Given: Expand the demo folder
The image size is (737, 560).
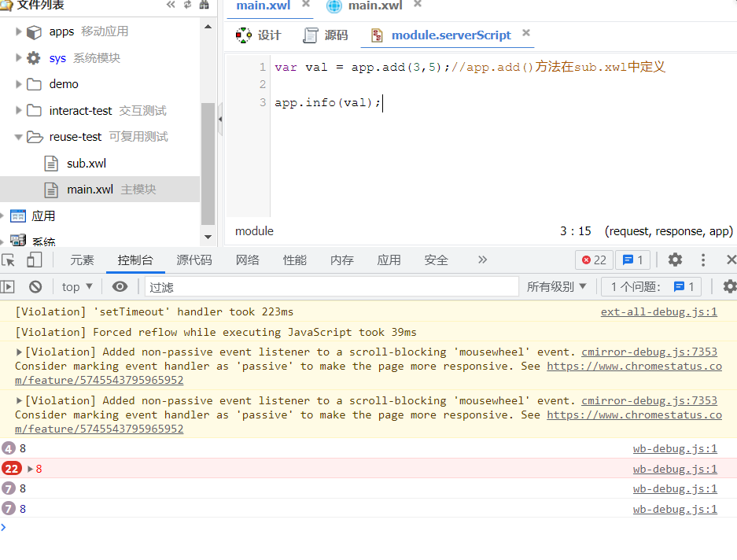Looking at the screenshot, I should pyautogui.click(x=19, y=84).
